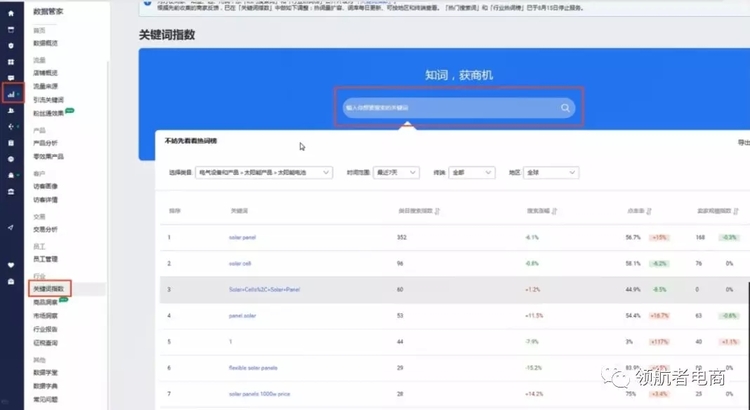Open the category selector dropdown
This screenshot has height=410, width=750.
(264, 172)
